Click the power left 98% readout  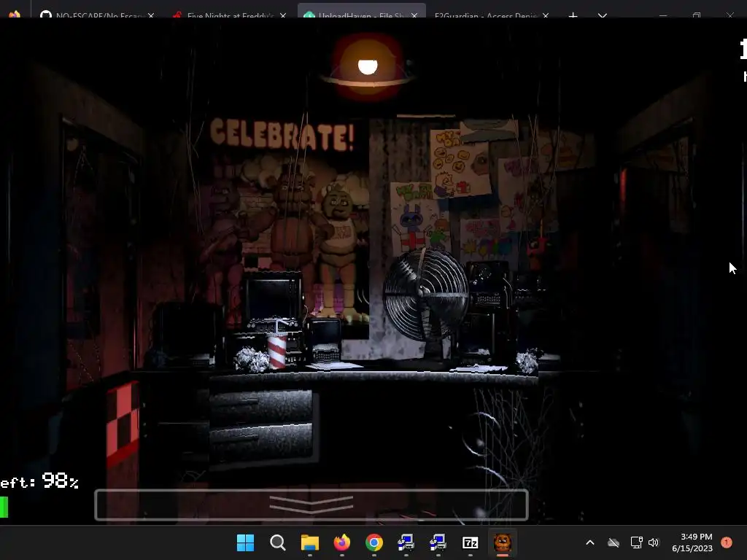pyautogui.click(x=39, y=481)
